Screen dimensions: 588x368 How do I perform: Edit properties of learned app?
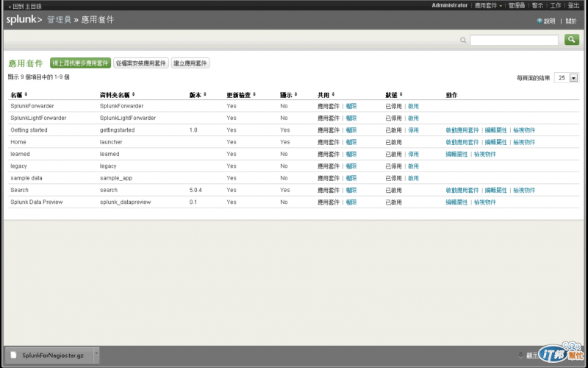pos(456,155)
